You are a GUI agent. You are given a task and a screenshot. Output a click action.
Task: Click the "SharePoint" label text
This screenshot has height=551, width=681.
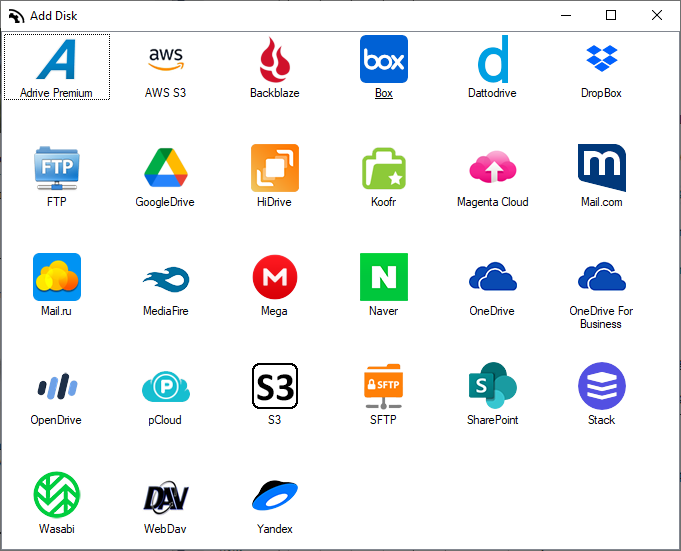click(x=493, y=420)
